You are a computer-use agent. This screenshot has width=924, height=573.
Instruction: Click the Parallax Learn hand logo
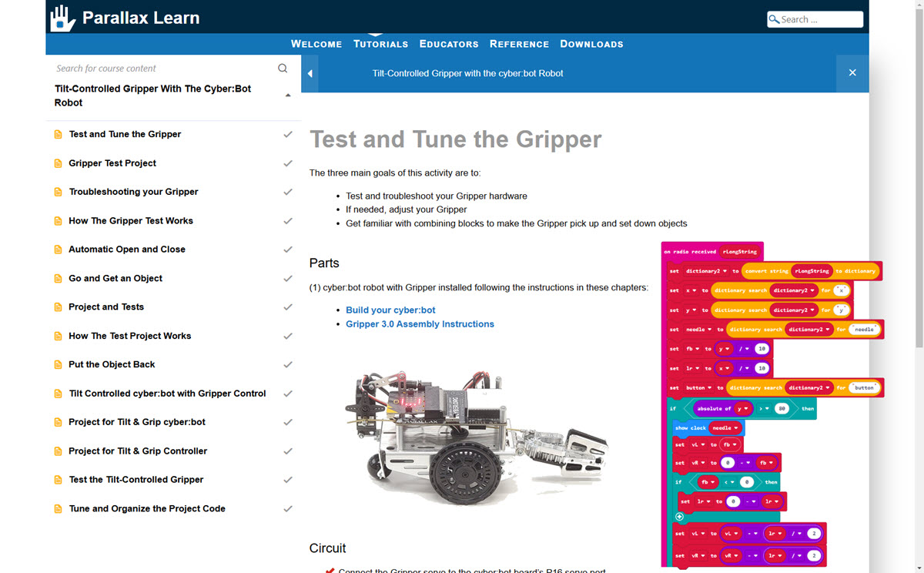coord(62,18)
